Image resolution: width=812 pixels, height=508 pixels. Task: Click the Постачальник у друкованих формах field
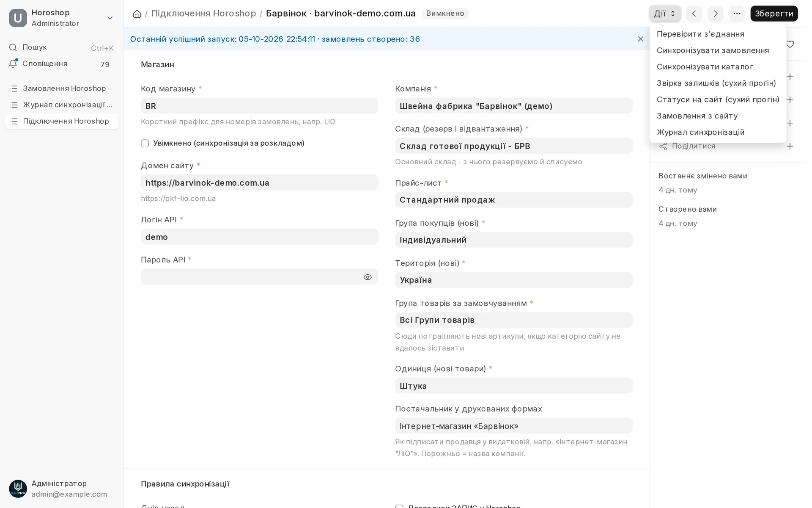click(514, 426)
